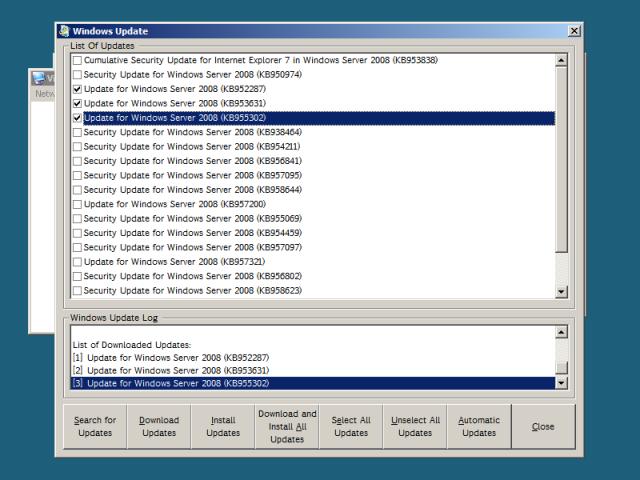This screenshot has height=480, width=640.
Task: Click updates list scroll up arrow
Action: click(561, 61)
